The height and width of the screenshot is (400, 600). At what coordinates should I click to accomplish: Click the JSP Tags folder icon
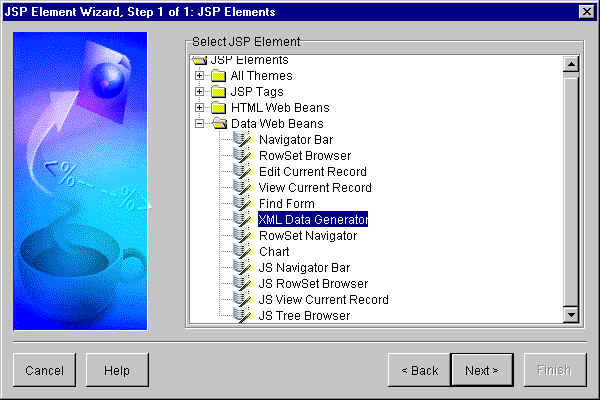click(x=217, y=92)
